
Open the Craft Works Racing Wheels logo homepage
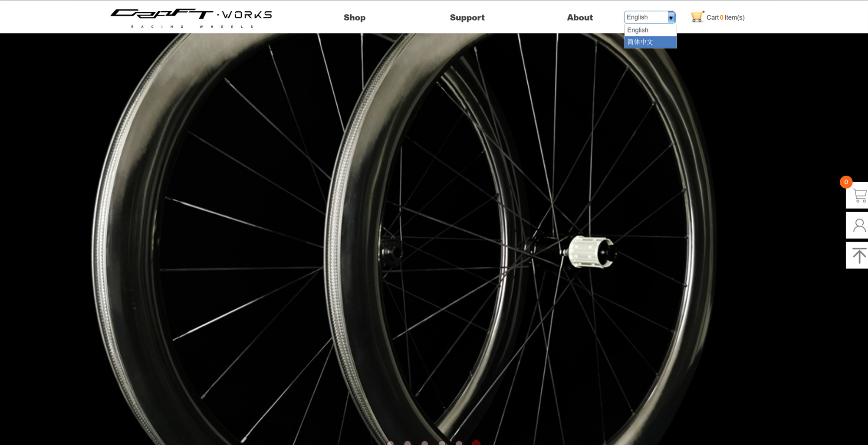pyautogui.click(x=191, y=18)
